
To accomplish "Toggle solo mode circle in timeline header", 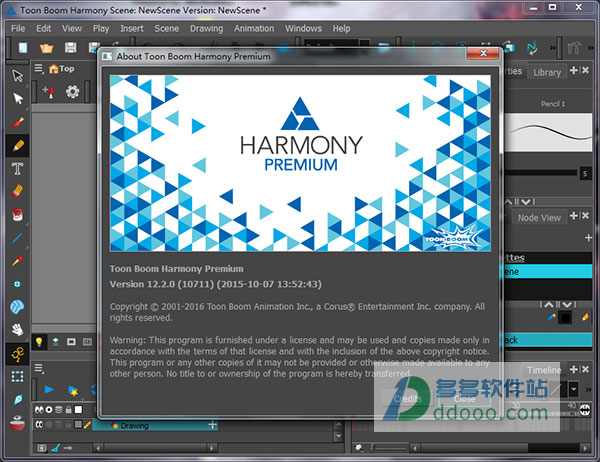I will [x=49, y=410].
